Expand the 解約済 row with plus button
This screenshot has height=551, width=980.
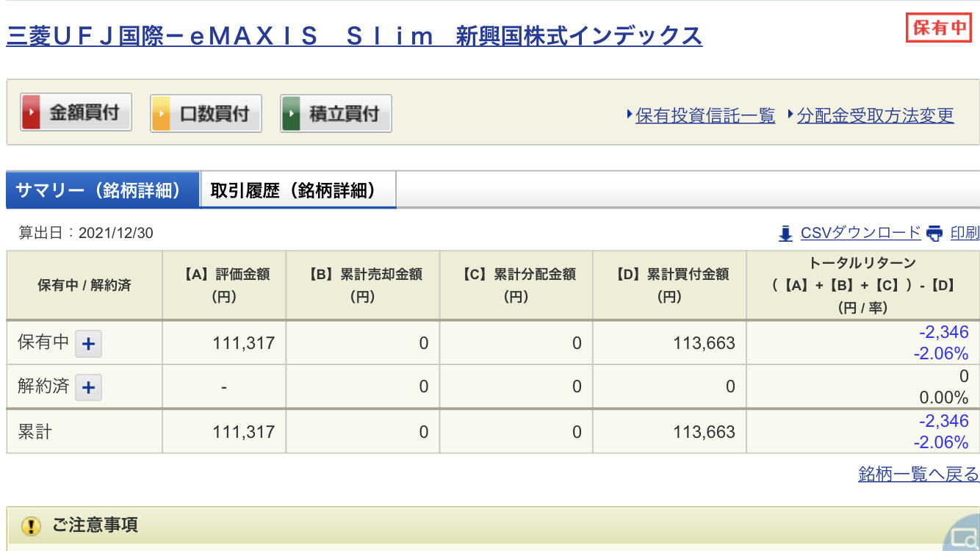(x=88, y=387)
